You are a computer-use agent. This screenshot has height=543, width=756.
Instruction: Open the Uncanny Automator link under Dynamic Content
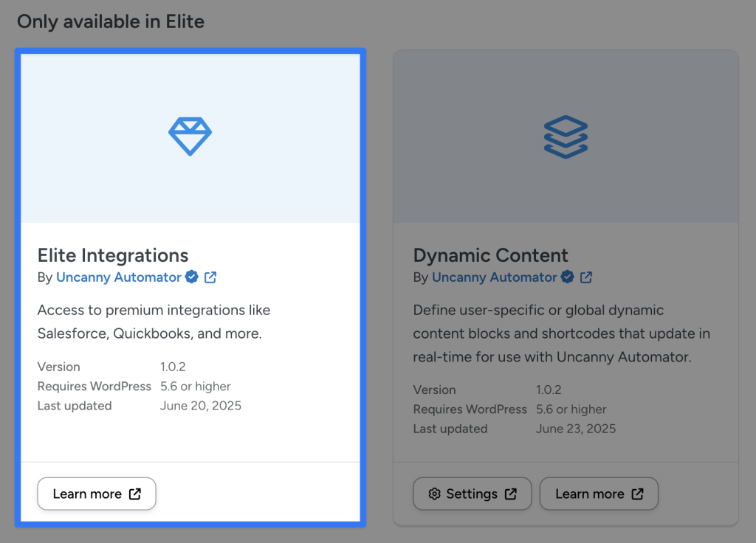[493, 277]
